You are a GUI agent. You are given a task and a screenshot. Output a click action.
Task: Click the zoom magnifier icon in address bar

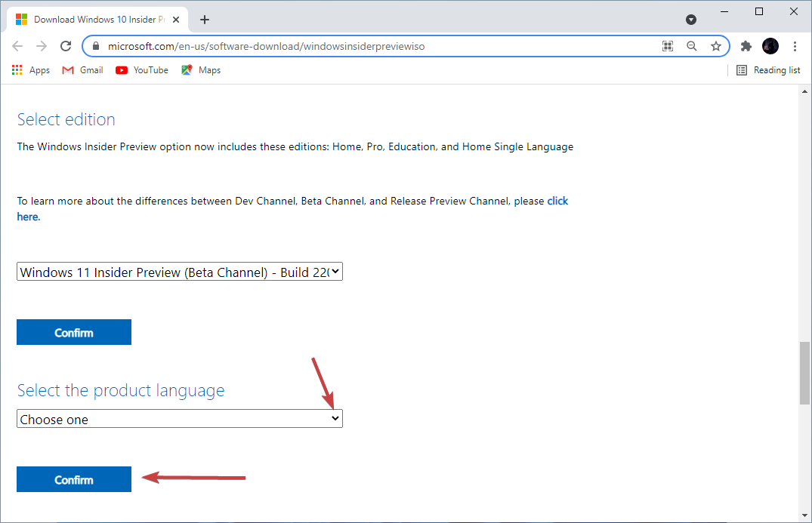[692, 46]
